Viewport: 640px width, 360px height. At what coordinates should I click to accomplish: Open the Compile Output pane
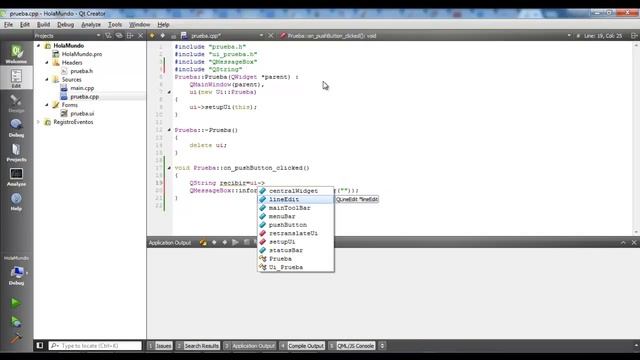click(302, 346)
